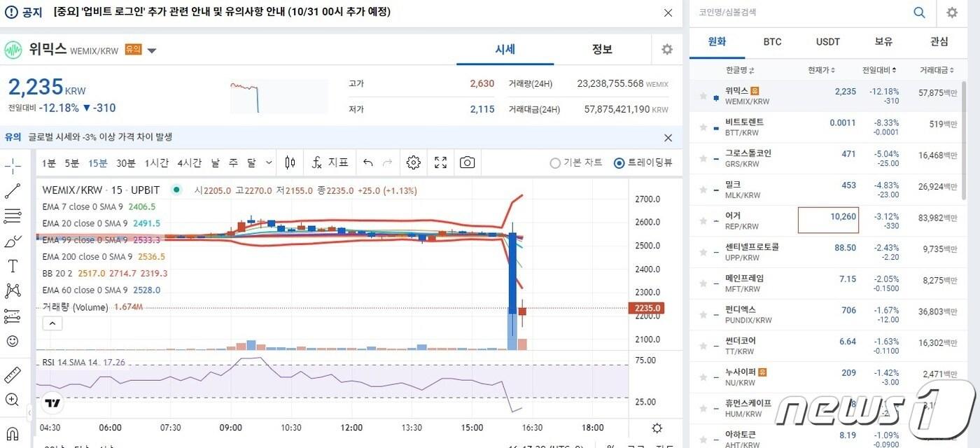Select the trend line drawing tool

point(13,190)
